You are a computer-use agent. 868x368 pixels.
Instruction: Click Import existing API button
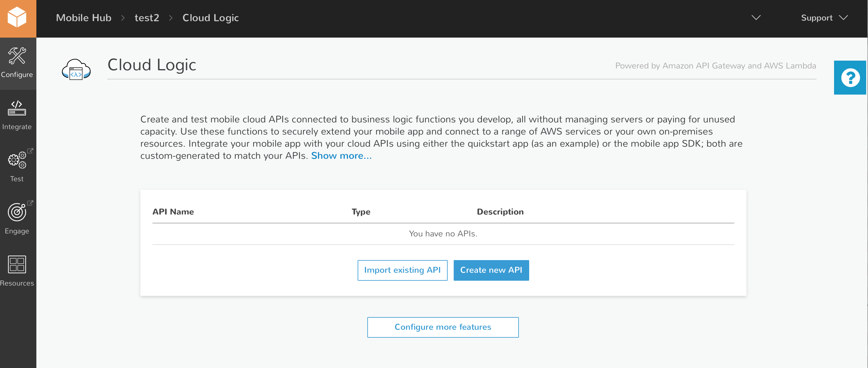coord(402,270)
